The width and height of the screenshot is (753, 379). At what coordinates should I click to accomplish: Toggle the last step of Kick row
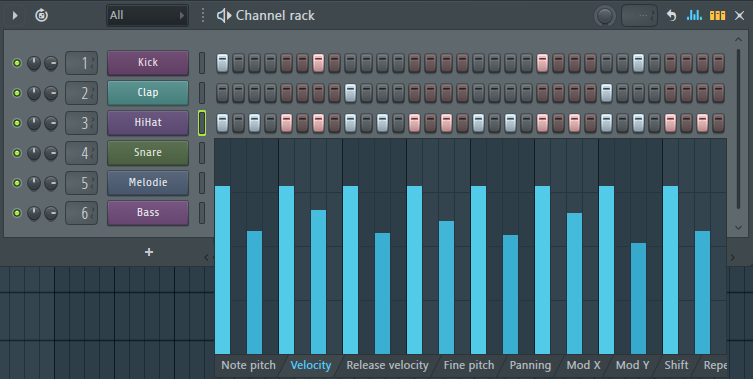coord(718,63)
